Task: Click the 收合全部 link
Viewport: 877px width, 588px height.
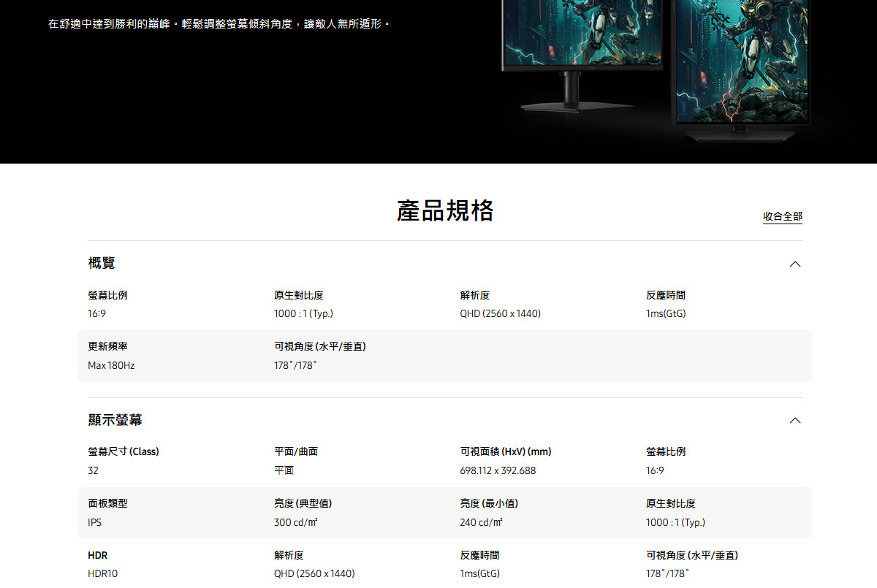Action: (782, 216)
